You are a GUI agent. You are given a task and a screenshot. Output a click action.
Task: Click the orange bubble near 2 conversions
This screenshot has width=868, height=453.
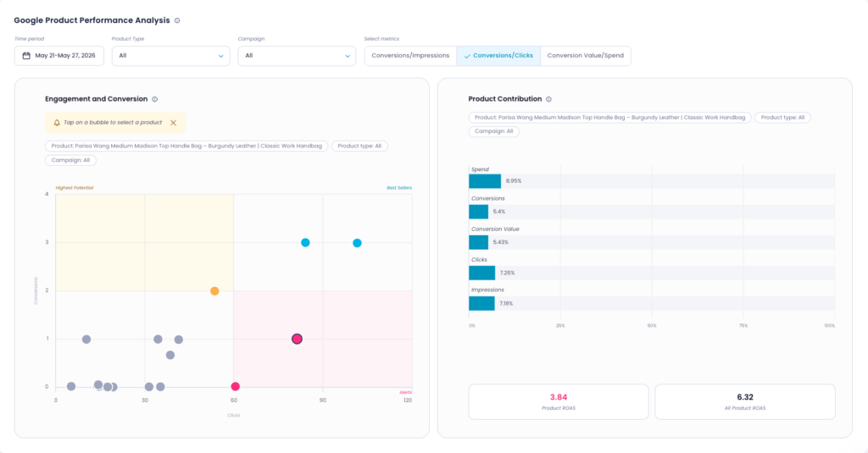(214, 291)
